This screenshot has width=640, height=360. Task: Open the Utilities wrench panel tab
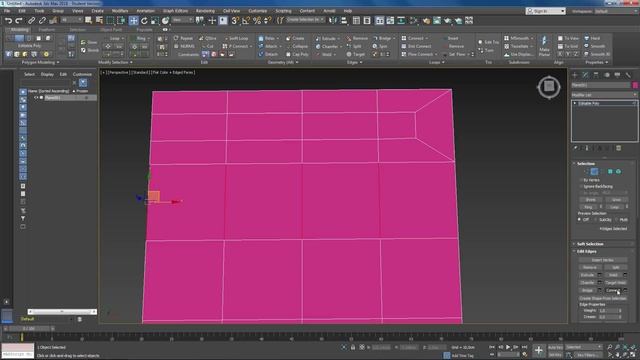[x=628, y=75]
